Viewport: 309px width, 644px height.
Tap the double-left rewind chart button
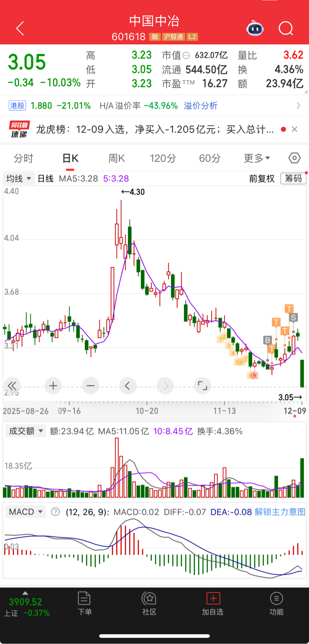coord(12,386)
